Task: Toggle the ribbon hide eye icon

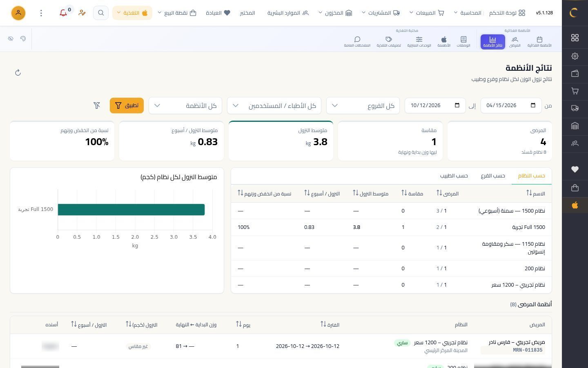Action: [x=11, y=38]
